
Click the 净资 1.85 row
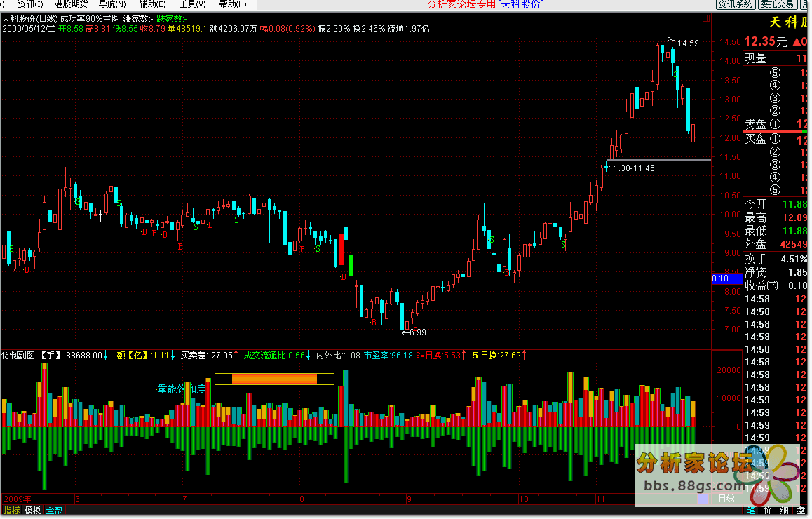point(776,272)
